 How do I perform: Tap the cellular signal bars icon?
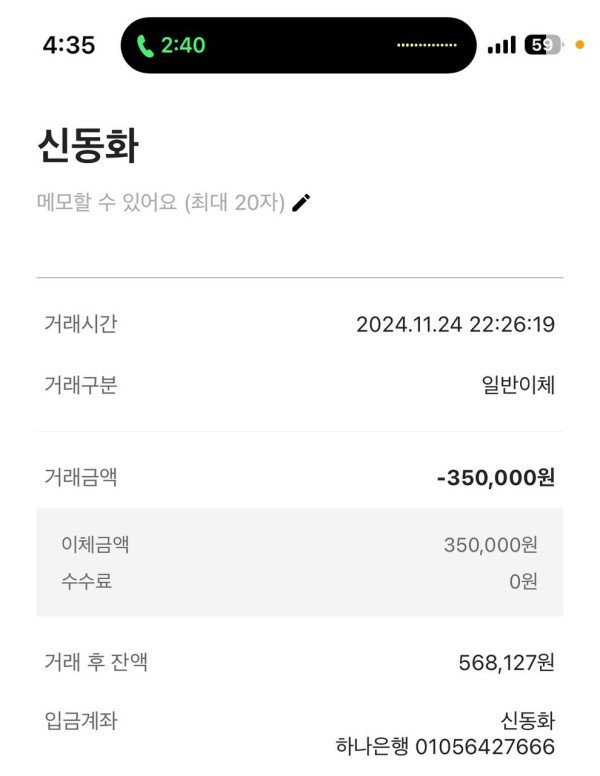[x=502, y=45]
